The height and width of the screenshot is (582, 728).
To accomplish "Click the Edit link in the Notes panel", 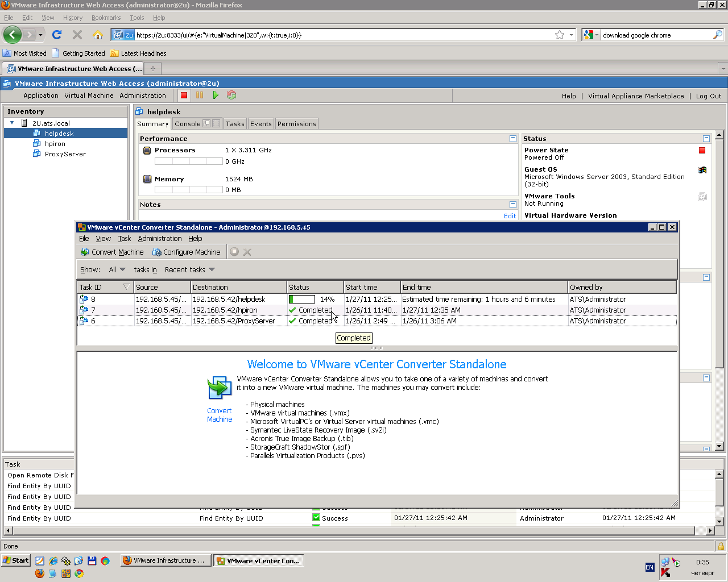I will [x=510, y=216].
